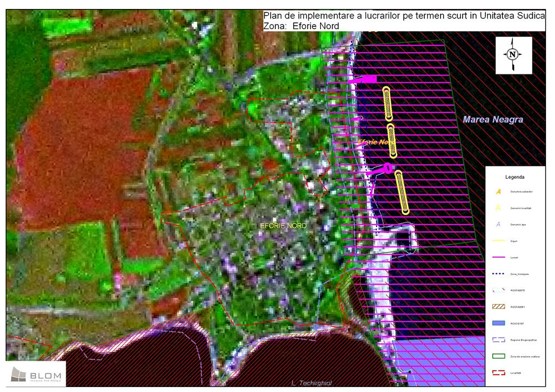Click the Zona de eroziune costiera symbol
This screenshot has height=392, width=555.
click(x=498, y=355)
